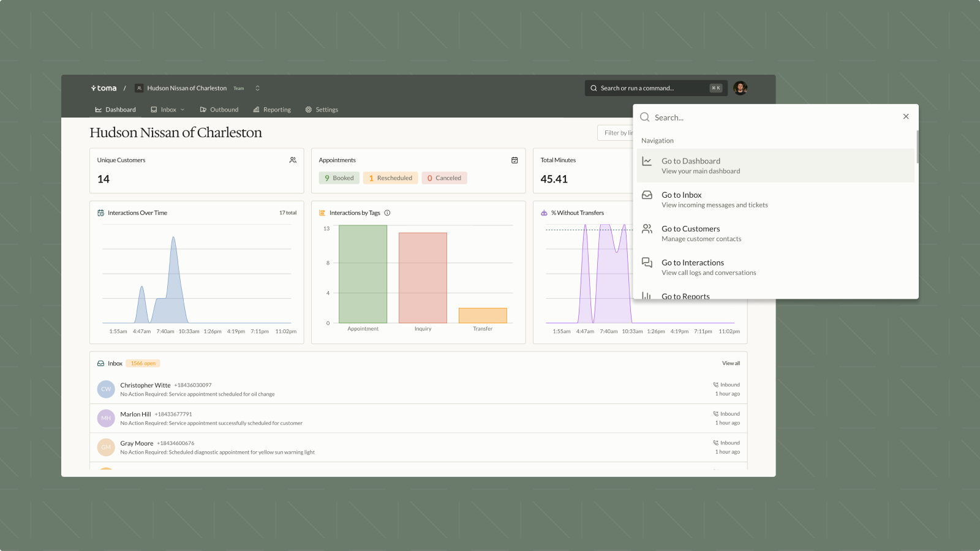Click the green Appointment bar
Image resolution: width=980 pixels, height=551 pixels.
coord(363,274)
